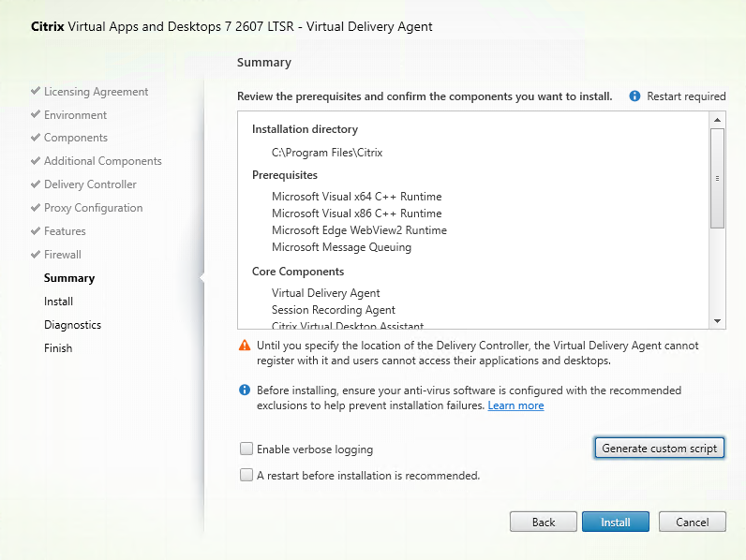Screen dimensions: 746x560
Task: Select the Components step
Action: click(x=76, y=138)
